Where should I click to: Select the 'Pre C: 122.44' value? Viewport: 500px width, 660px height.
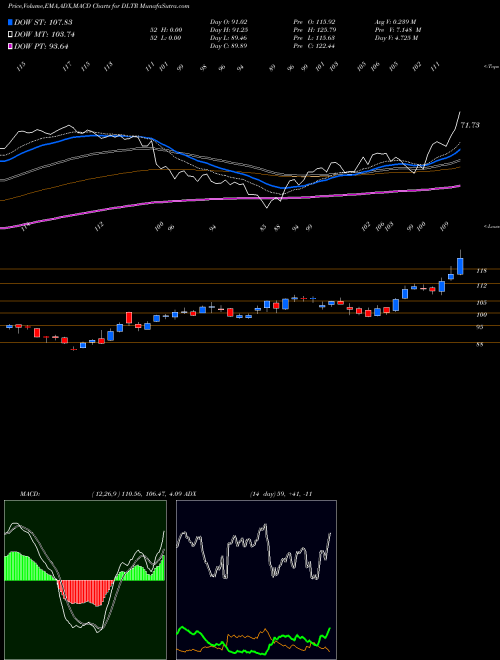coord(314,46)
